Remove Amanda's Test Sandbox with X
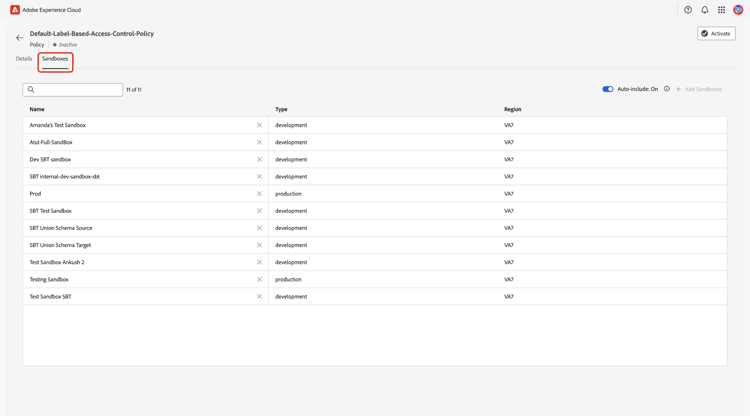 click(259, 125)
